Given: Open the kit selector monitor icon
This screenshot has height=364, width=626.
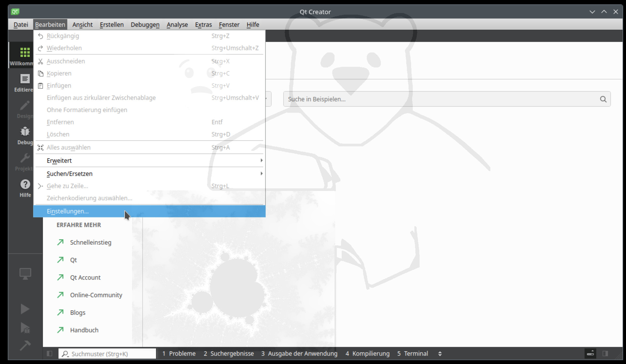Looking at the screenshot, I should pos(25,273).
